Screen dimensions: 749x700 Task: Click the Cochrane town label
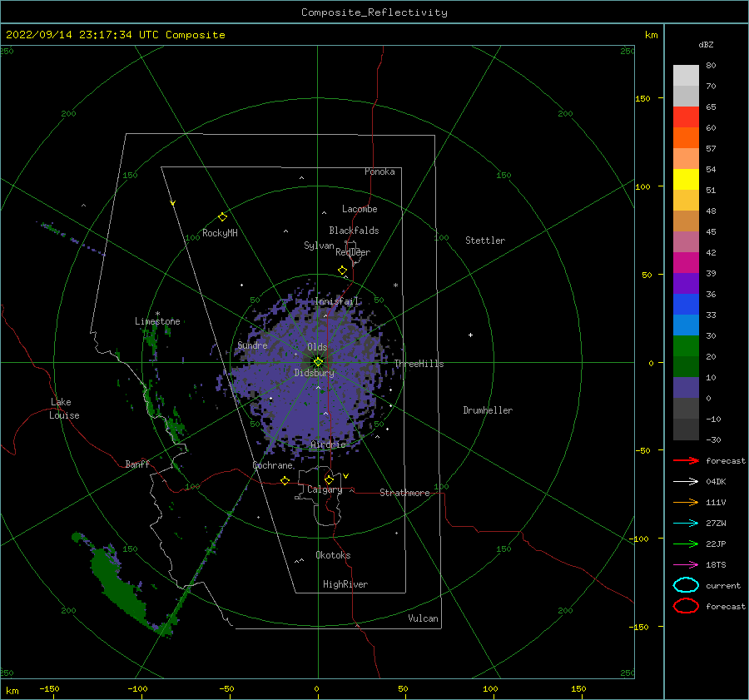pyautogui.click(x=272, y=465)
